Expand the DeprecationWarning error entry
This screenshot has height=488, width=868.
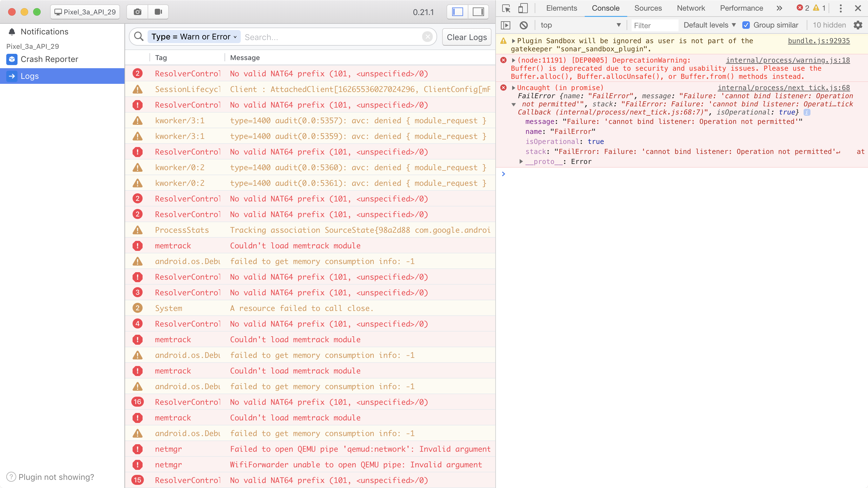[x=513, y=60]
